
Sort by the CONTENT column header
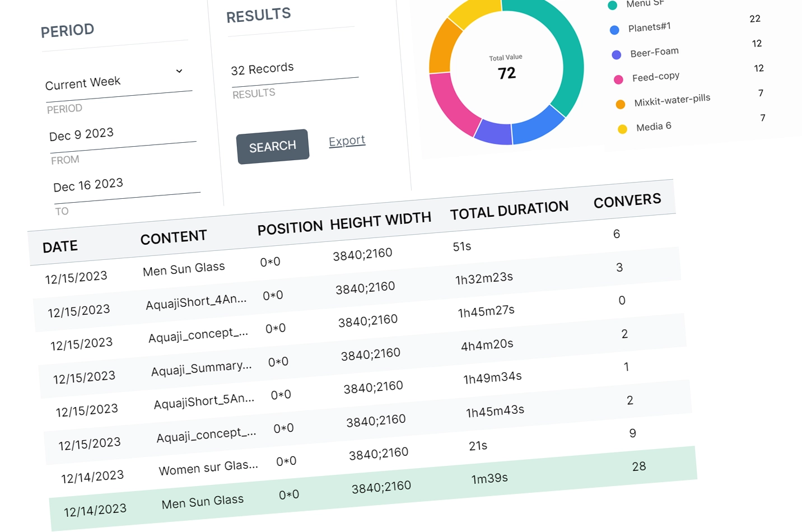174,237
